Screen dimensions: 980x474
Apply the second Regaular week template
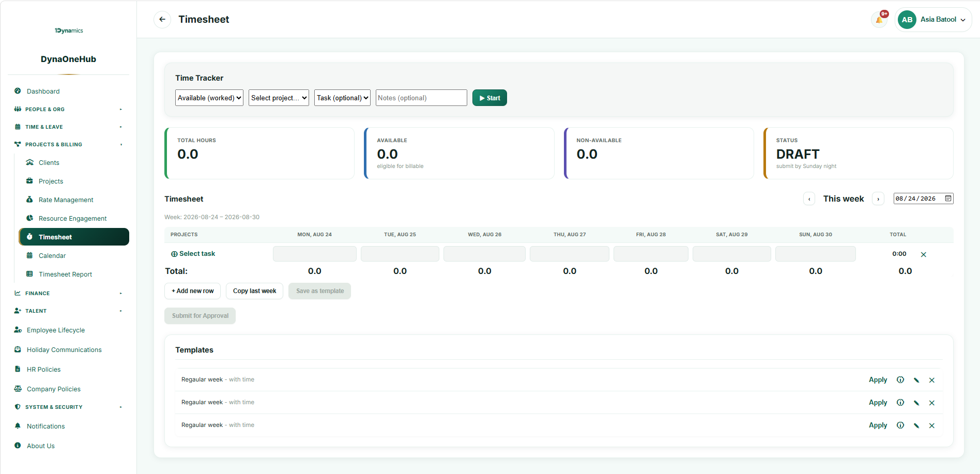point(878,403)
